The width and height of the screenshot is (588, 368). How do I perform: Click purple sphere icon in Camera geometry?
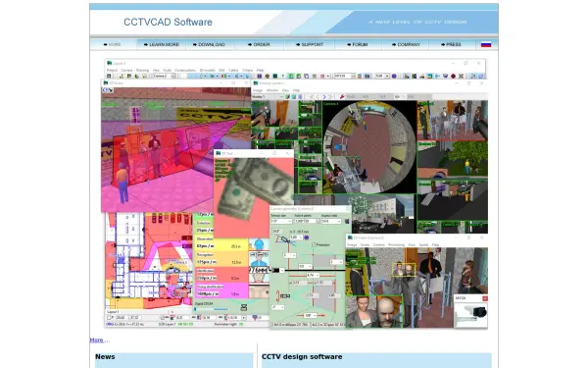(307, 237)
